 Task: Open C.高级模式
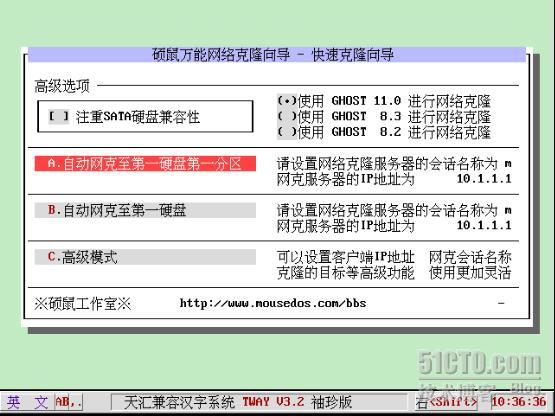pos(145,257)
